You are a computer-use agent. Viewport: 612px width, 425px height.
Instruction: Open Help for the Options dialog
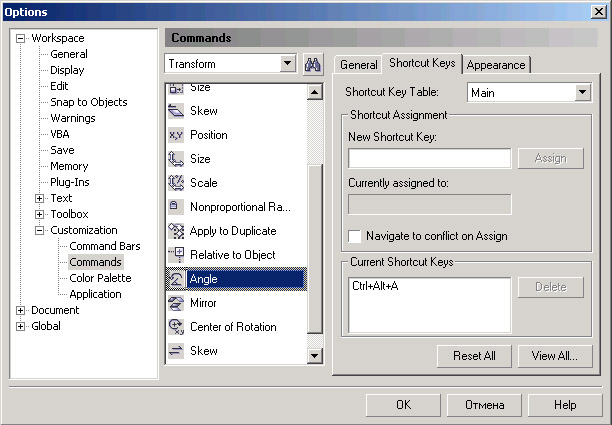(565, 405)
